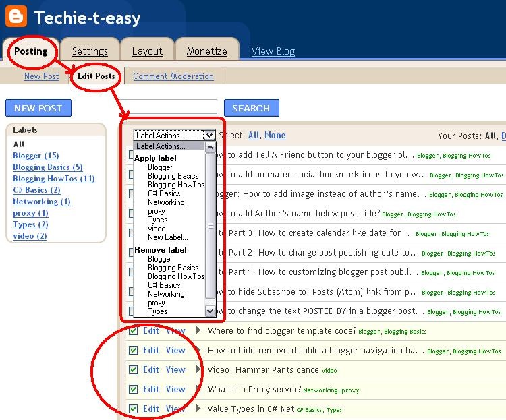506x420 pixels.
Task: Open the Posting tab
Action: [x=31, y=51]
